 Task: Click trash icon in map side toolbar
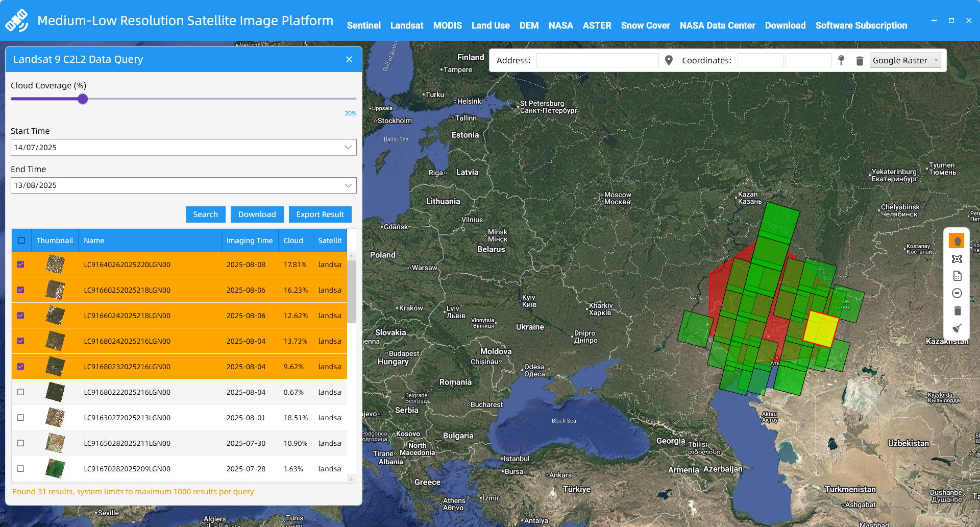click(957, 310)
